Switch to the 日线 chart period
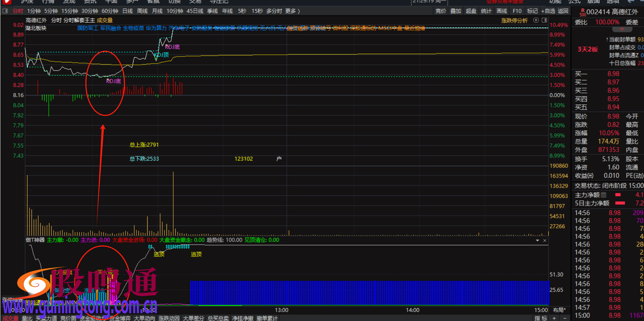This screenshot has width=644, height=321. tap(127, 11)
